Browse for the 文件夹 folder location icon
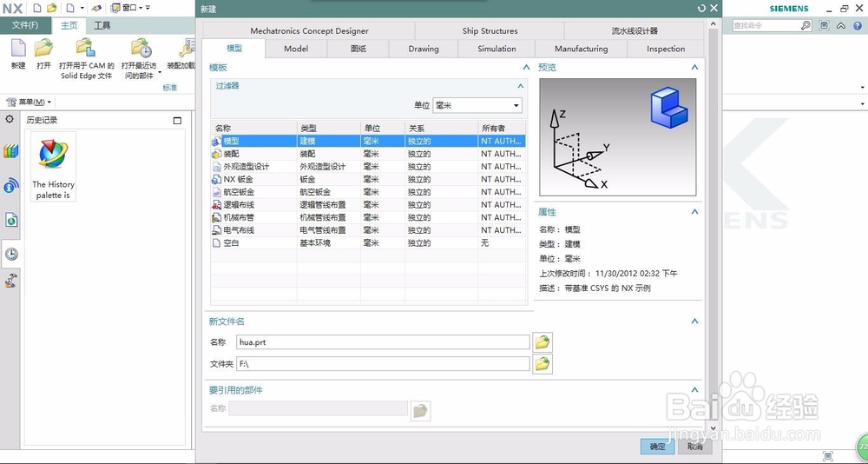 [542, 364]
